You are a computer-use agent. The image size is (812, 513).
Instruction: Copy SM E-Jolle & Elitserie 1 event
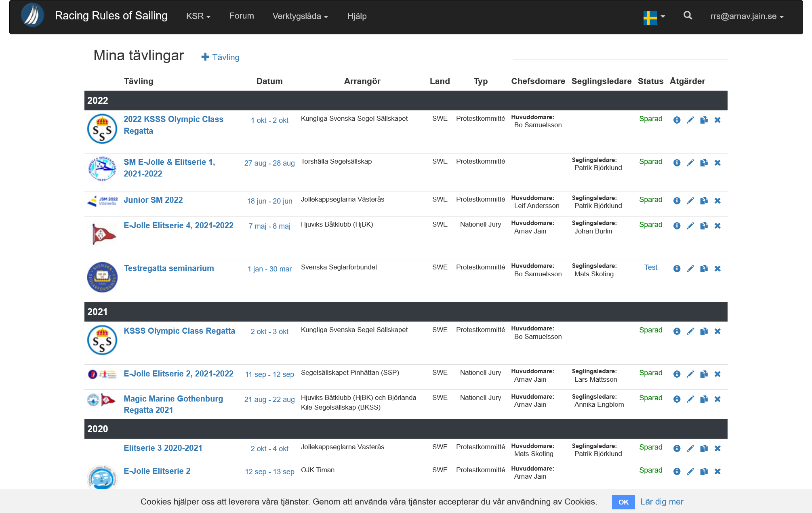tap(704, 163)
